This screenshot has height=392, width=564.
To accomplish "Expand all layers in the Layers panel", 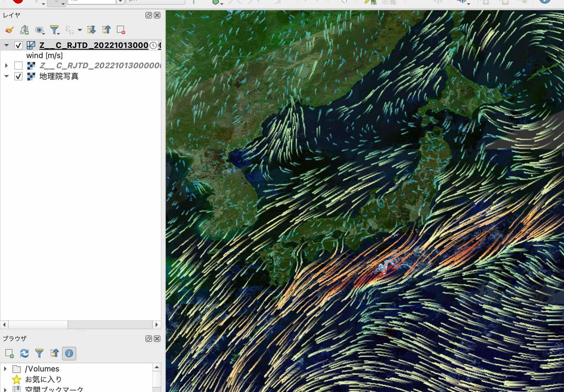I will click(92, 30).
